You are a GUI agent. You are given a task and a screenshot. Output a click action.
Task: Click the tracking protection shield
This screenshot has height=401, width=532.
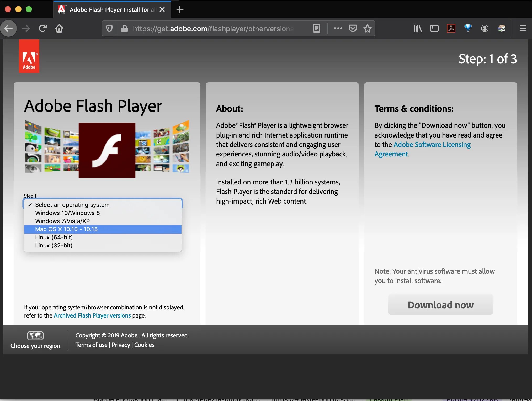pyautogui.click(x=109, y=28)
